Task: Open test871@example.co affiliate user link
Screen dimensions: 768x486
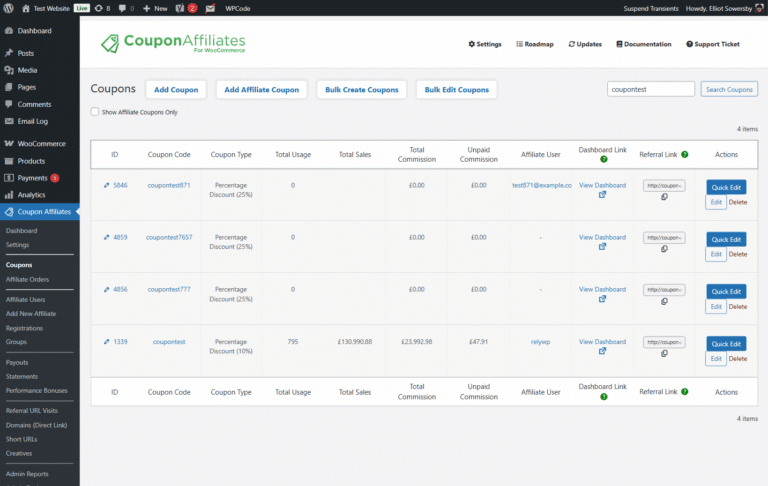Action: point(542,185)
